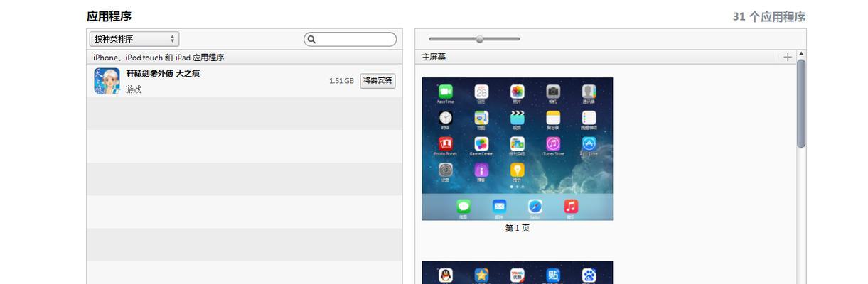The width and height of the screenshot is (868, 284).
Task: Click the star app icon on second page
Action: pos(481,275)
